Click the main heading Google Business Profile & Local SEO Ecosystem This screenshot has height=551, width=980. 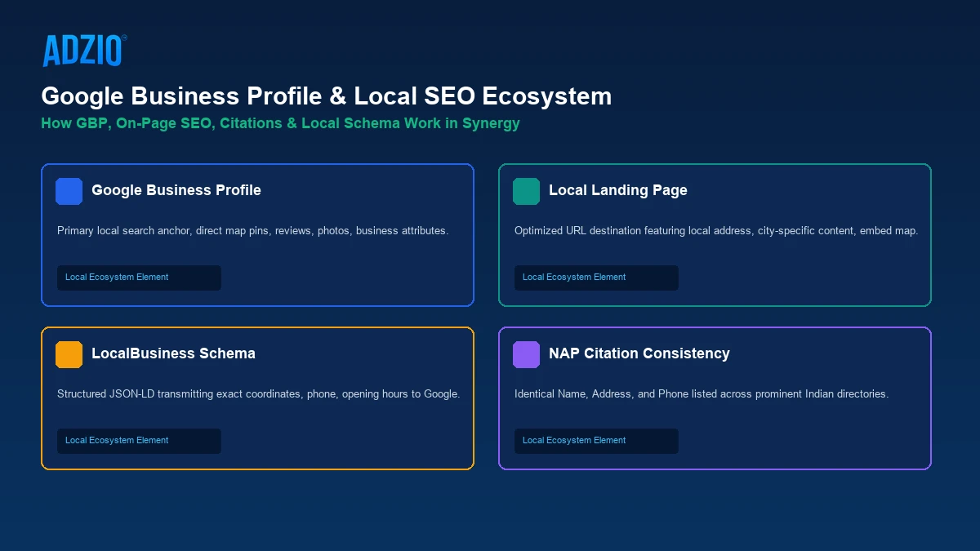[x=327, y=96]
